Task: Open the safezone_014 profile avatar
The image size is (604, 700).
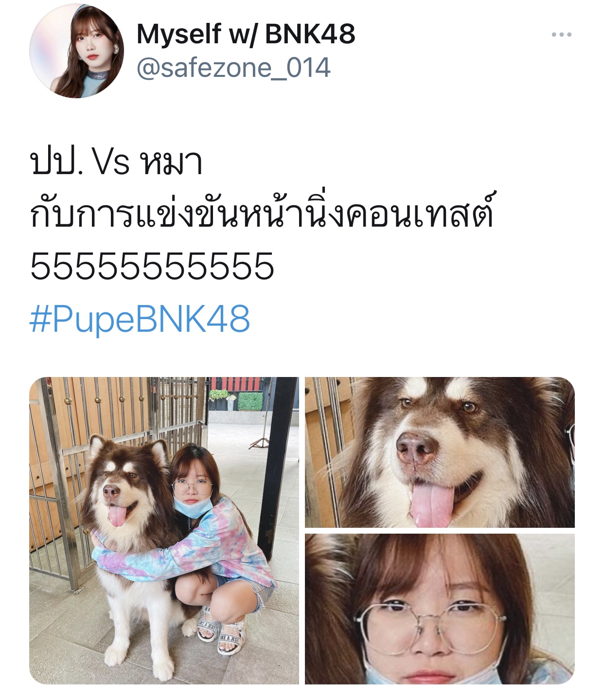Action: [76, 51]
